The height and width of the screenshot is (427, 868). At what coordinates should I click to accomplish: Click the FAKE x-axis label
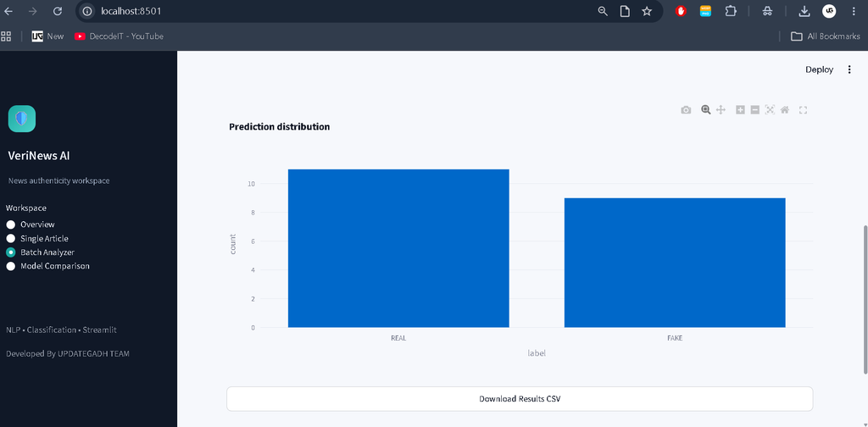point(675,338)
